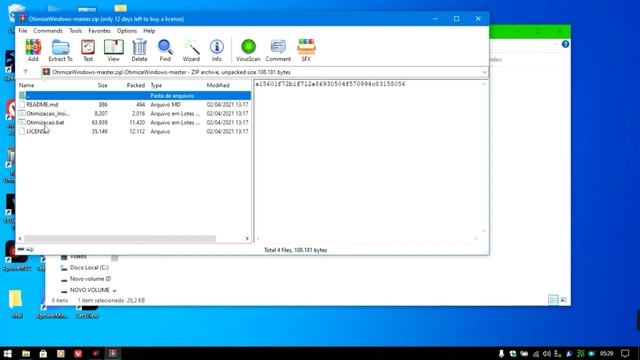Click the file list scroll right arrow
Image resolution: width=640 pixels, height=360 pixels.
point(247,238)
